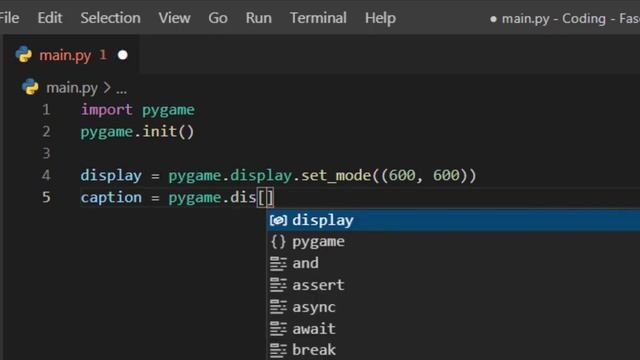Choose the 'and' keyword suggestion

453,263
